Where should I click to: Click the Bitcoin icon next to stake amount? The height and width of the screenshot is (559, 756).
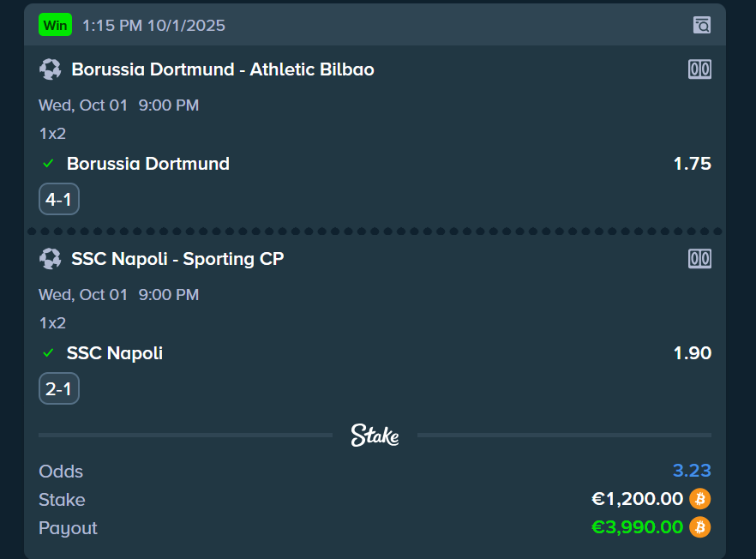point(699,499)
